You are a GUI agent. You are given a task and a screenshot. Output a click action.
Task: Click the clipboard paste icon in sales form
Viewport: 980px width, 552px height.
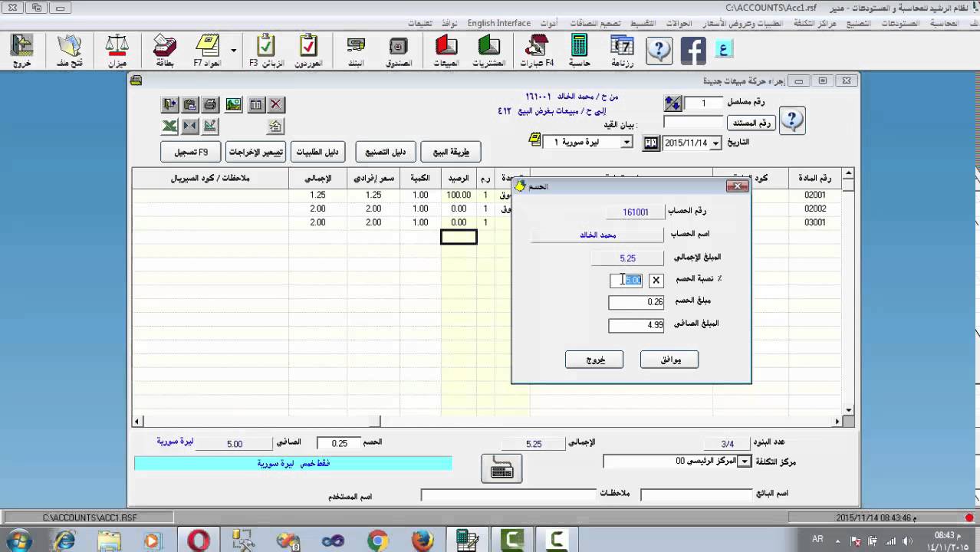[x=190, y=104]
